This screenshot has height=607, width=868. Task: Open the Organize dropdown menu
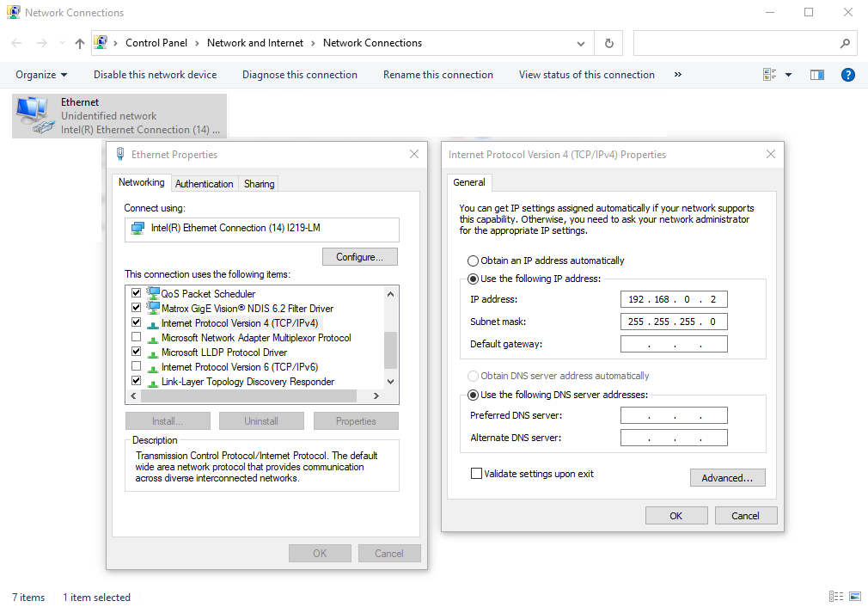[41, 75]
